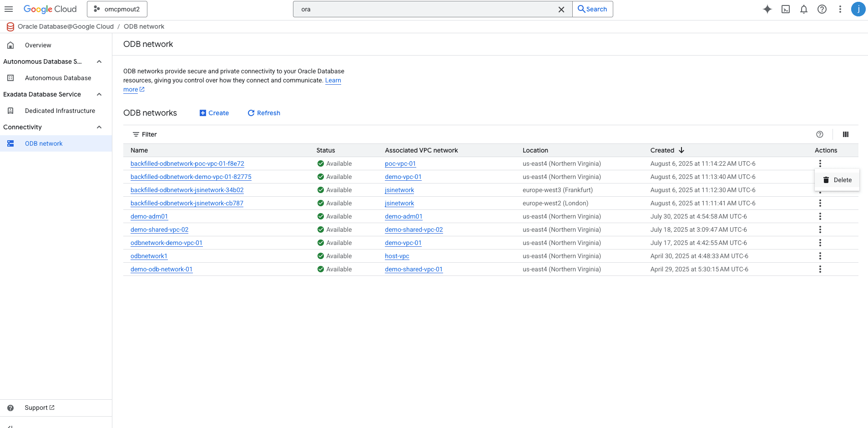The image size is (868, 428).
Task: Refresh the ODB networks list
Action: pyautogui.click(x=264, y=113)
